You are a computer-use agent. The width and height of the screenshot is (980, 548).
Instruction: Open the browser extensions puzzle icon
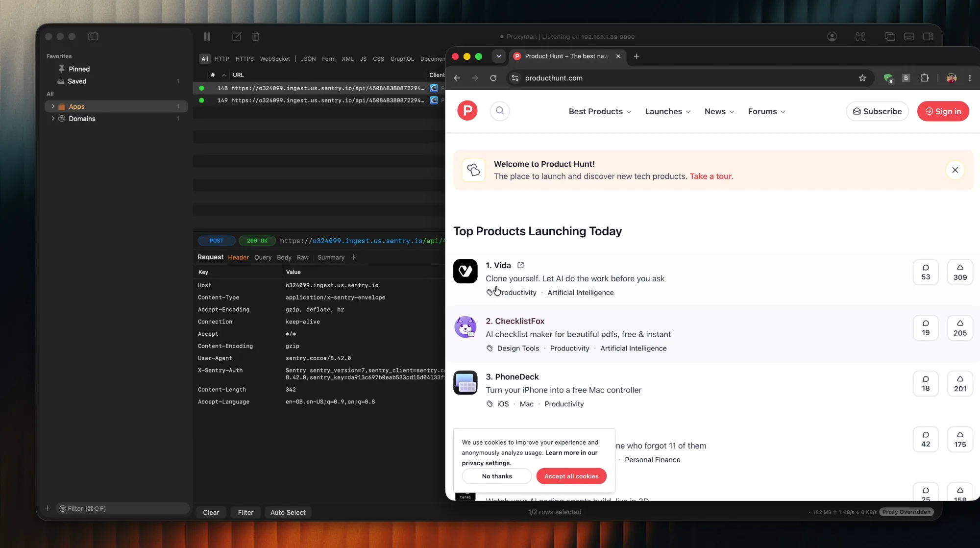coord(925,78)
